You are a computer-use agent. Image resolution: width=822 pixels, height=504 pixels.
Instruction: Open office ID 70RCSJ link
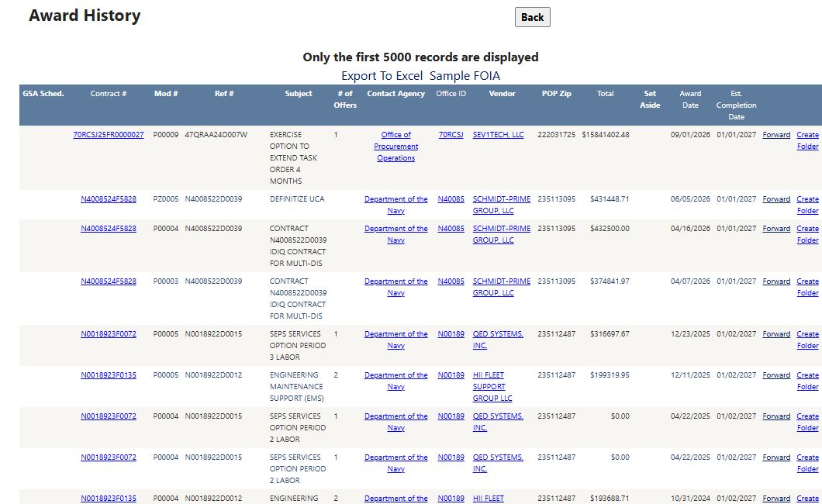pyautogui.click(x=451, y=135)
